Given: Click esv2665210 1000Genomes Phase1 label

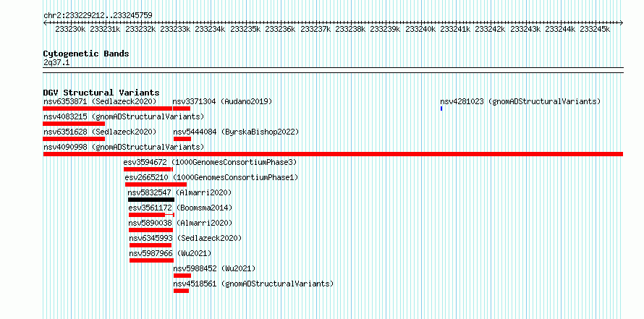Looking at the screenshot, I should [211, 177].
